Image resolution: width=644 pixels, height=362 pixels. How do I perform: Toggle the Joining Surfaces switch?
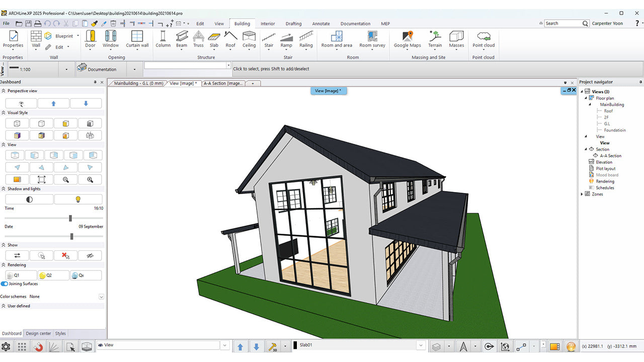click(x=5, y=284)
